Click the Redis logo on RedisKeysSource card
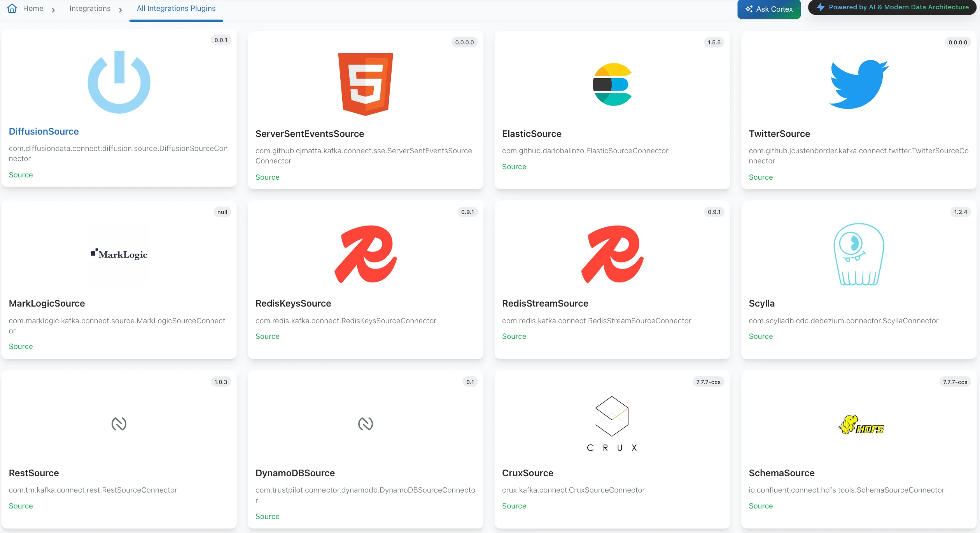The image size is (980, 533). [x=366, y=254]
